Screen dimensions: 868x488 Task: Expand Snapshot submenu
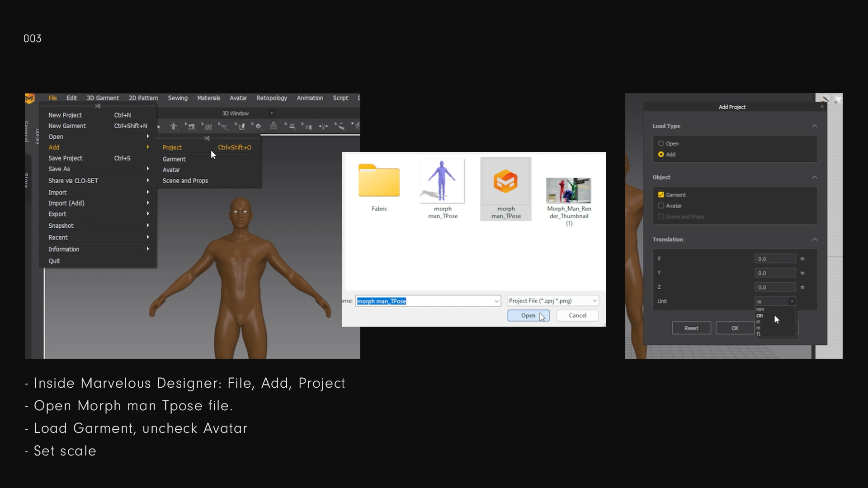98,226
